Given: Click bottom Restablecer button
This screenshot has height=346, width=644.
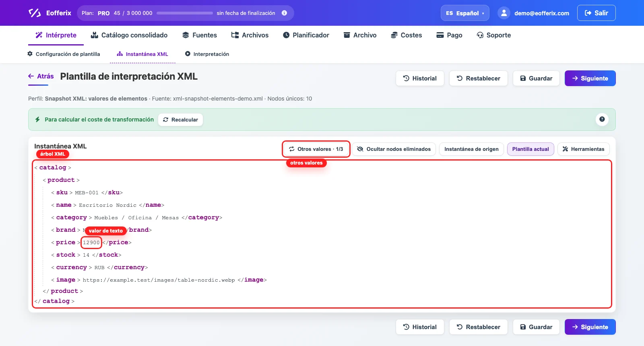Looking at the screenshot, I should (x=479, y=327).
